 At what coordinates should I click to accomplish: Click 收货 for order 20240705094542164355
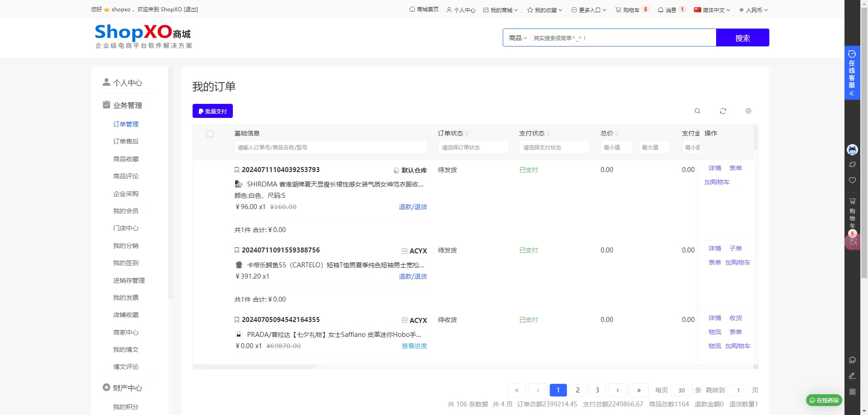pos(736,318)
